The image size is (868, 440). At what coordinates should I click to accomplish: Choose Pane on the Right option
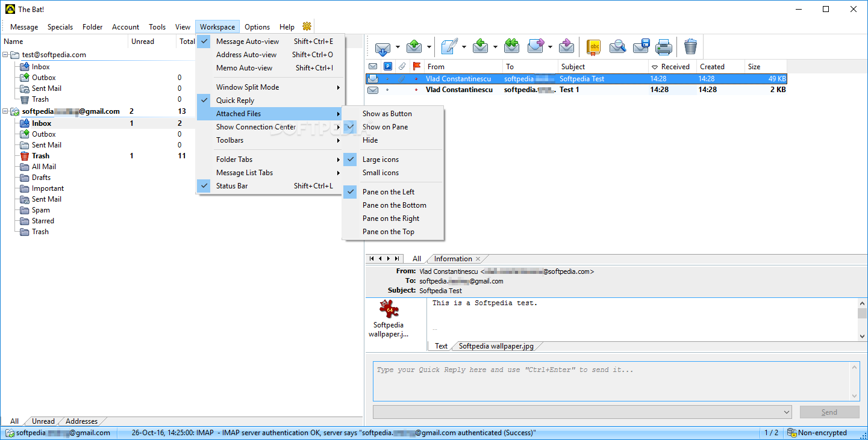pos(393,218)
